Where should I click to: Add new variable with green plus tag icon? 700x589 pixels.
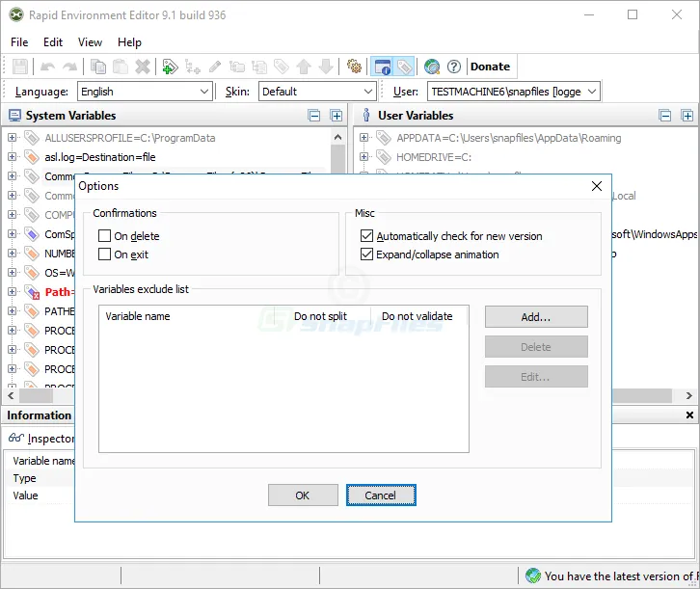(x=170, y=67)
